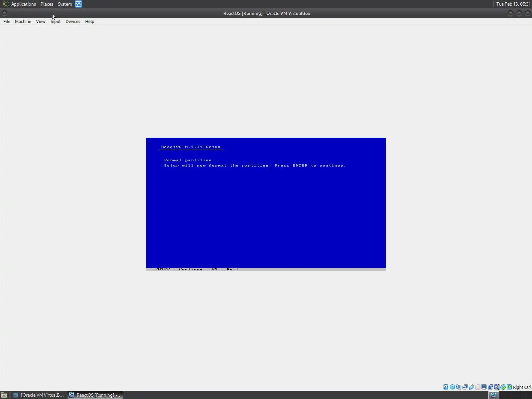Open the View menu
This screenshot has width=532, height=399.
coord(41,21)
